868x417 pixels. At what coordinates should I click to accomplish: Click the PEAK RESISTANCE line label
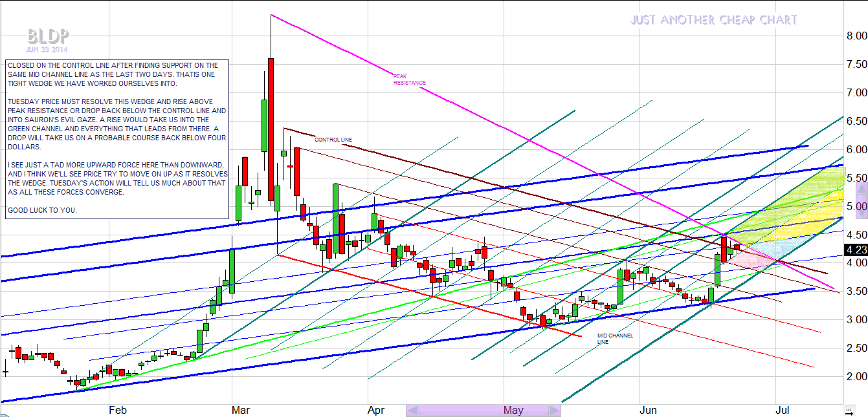409,80
